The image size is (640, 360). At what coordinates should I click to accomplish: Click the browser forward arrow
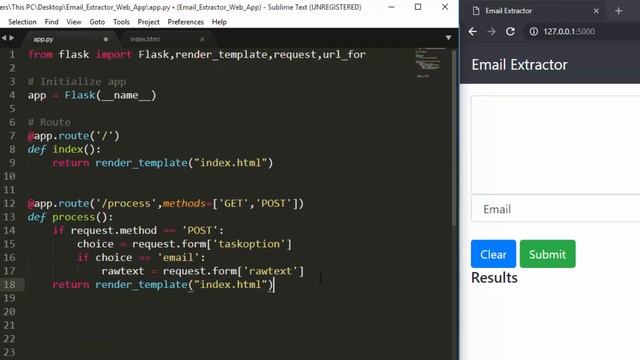coord(491,31)
